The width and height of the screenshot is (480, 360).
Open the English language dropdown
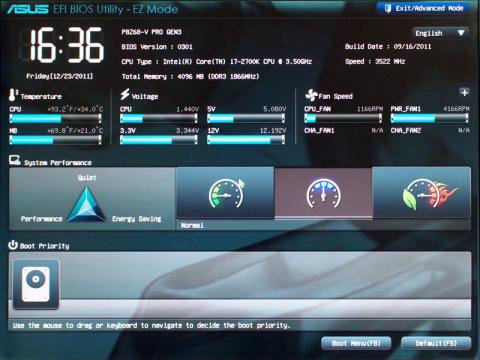(x=440, y=33)
